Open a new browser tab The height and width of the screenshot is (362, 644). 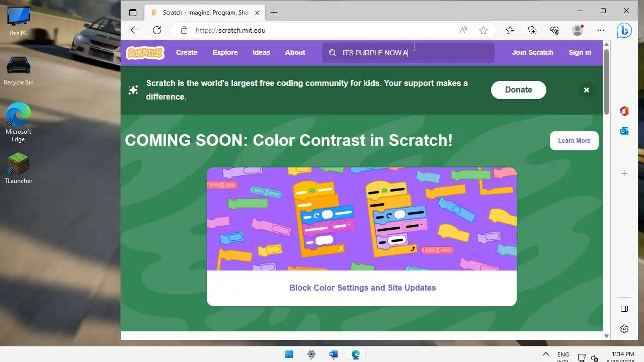(274, 13)
